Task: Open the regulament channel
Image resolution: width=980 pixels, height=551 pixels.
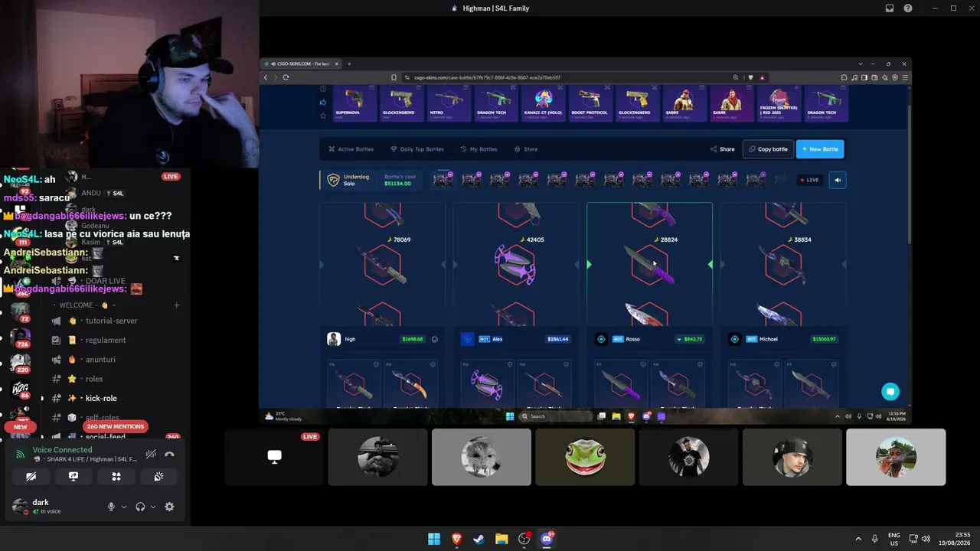Action: click(x=106, y=340)
